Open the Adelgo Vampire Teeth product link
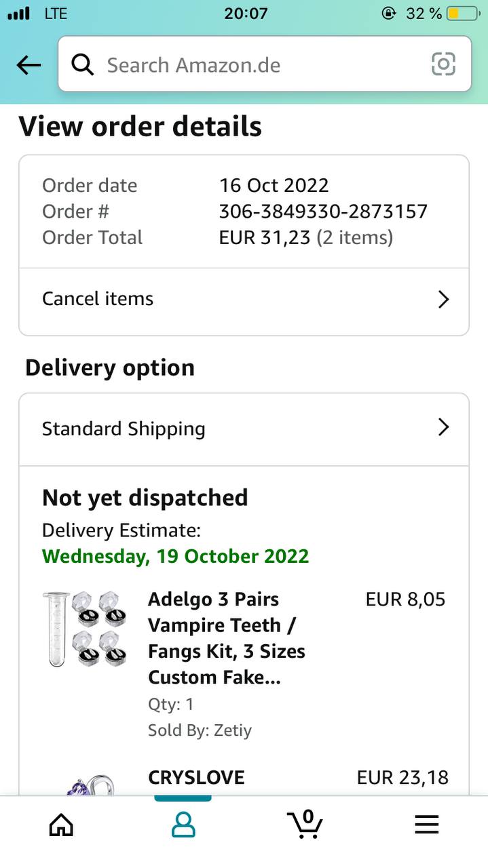 coord(226,638)
